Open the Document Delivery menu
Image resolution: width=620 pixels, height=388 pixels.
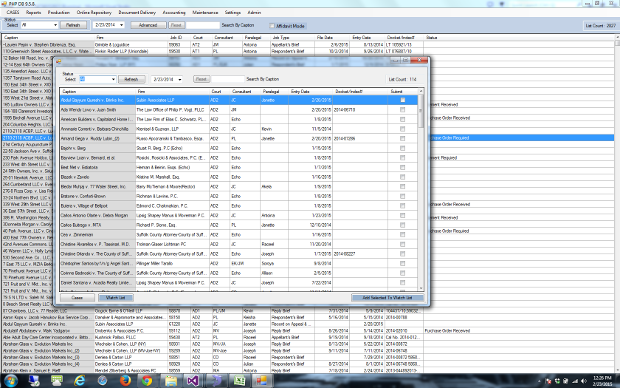(x=137, y=12)
